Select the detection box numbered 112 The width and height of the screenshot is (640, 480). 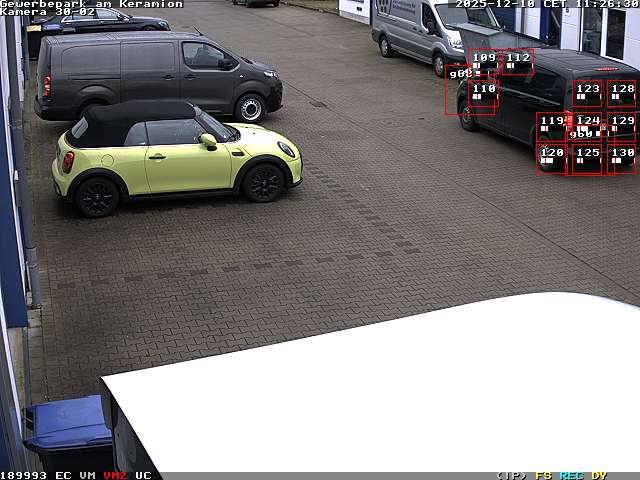[517, 62]
